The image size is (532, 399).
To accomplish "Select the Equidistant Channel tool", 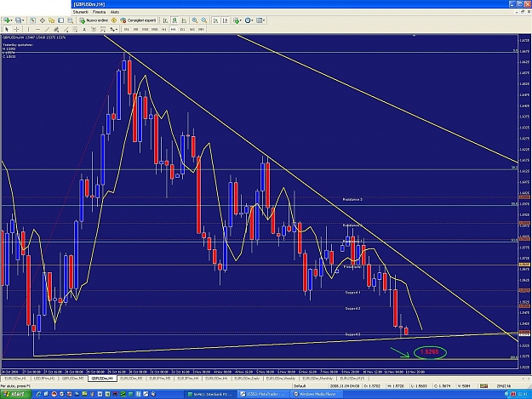I will click(x=56, y=30).
